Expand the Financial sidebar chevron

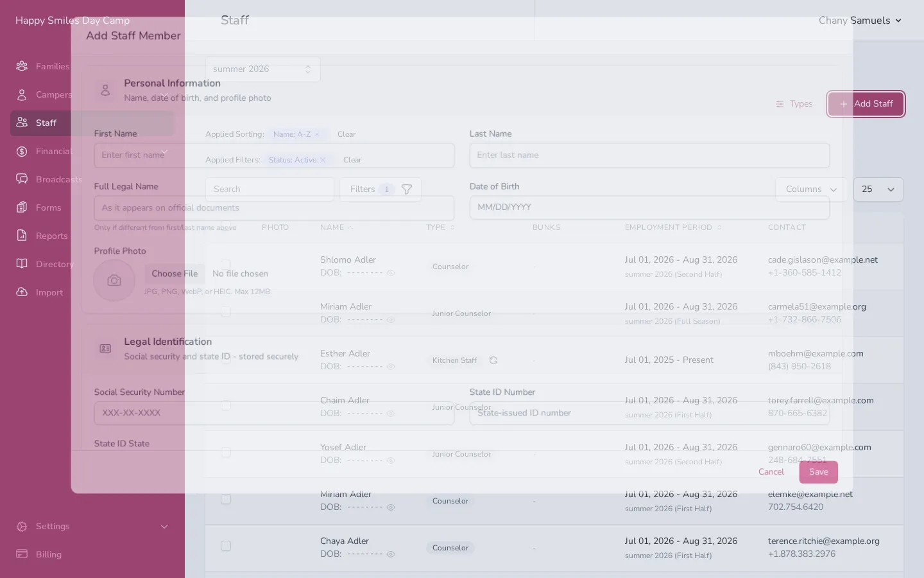point(164,152)
